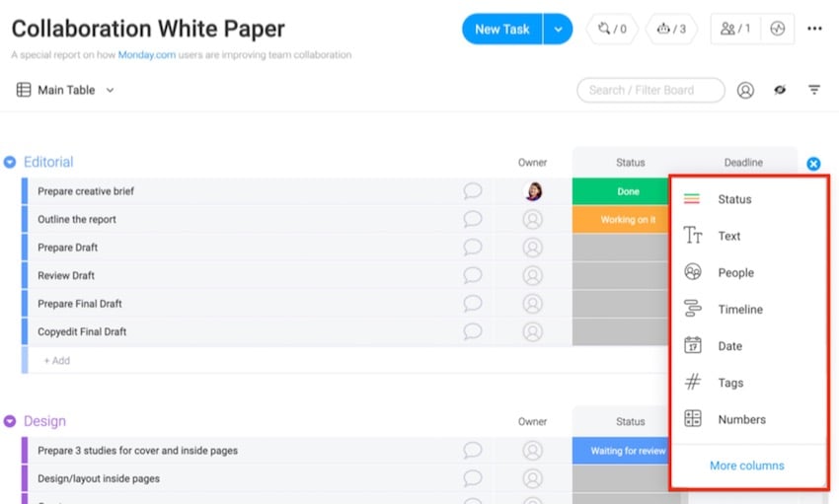Select the Review Draft task name

coord(66,276)
